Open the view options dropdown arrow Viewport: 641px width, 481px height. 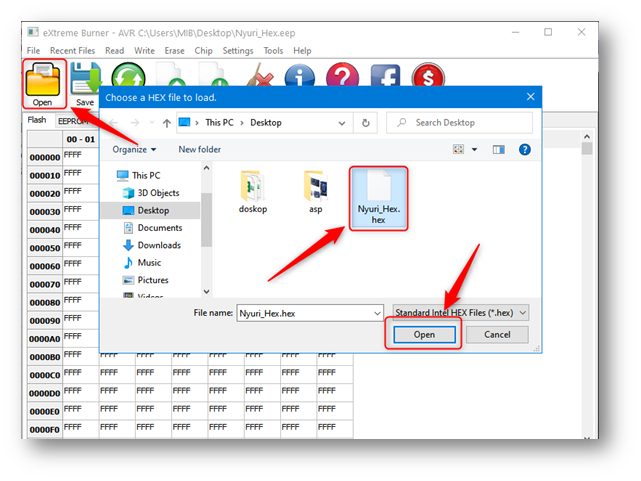pos(474,150)
